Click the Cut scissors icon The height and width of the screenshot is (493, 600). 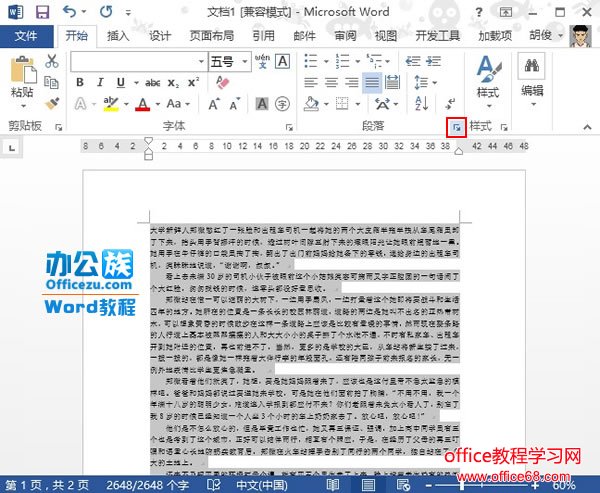pyautogui.click(x=51, y=61)
